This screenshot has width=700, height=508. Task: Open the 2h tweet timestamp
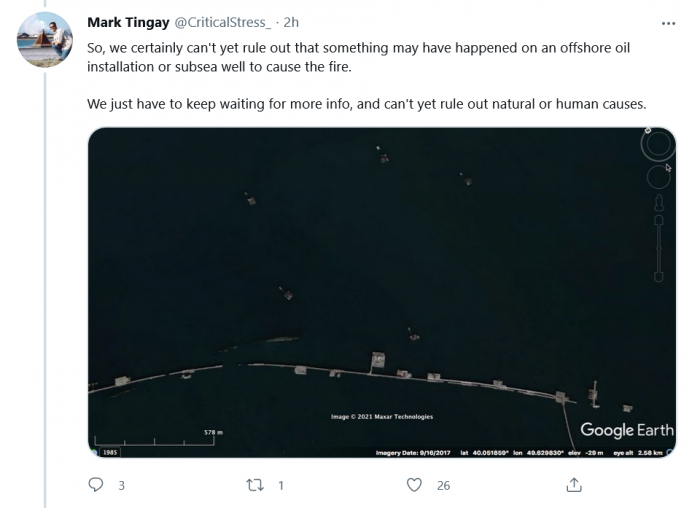[292, 22]
